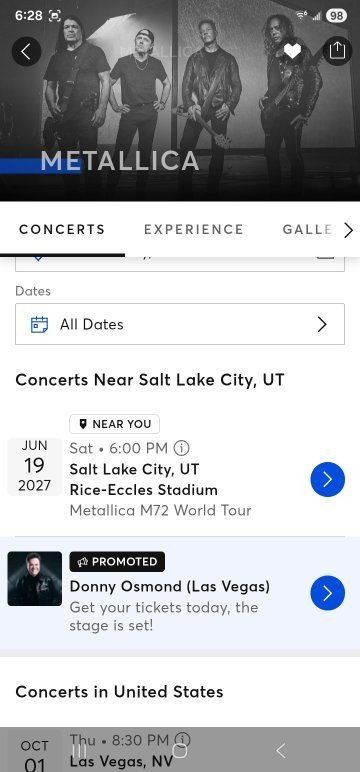This screenshot has height=772, width=360.
Task: Tap the back arrow on the Metallica header
Action: click(26, 51)
